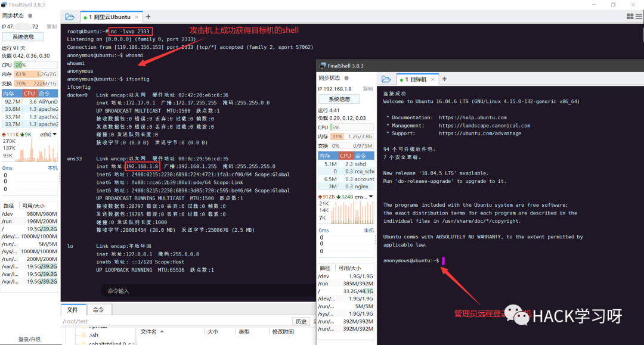Select /run 385M/392M row in 目标机 window
This screenshot has height=345, width=644.
click(x=346, y=284)
